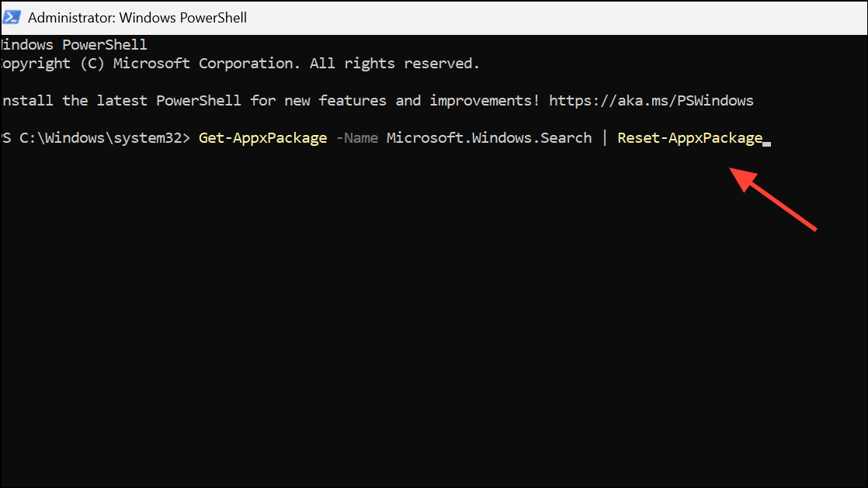
Task: Place the cursor at the blinking text cursor
Action: (x=766, y=141)
